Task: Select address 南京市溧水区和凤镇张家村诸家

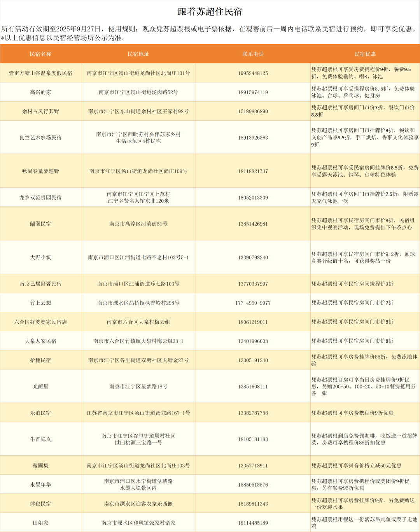Action: click(138, 523)
